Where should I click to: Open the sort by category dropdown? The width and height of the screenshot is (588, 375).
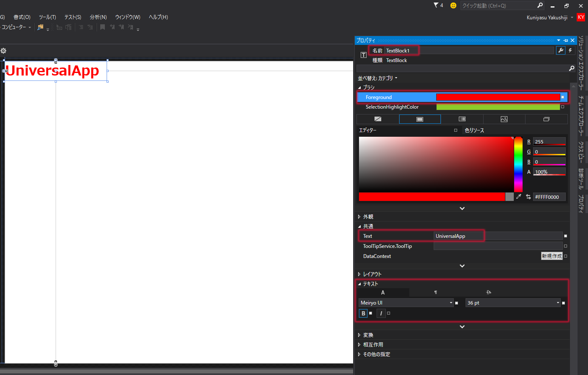377,78
